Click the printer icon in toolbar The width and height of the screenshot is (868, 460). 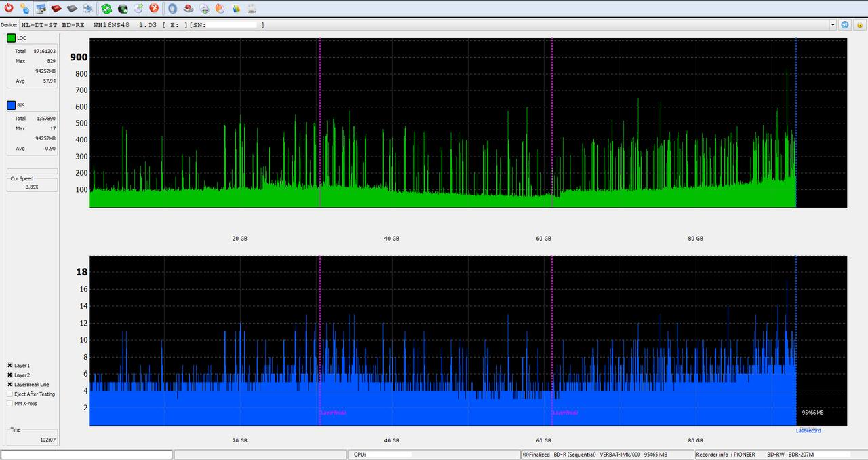(x=88, y=8)
